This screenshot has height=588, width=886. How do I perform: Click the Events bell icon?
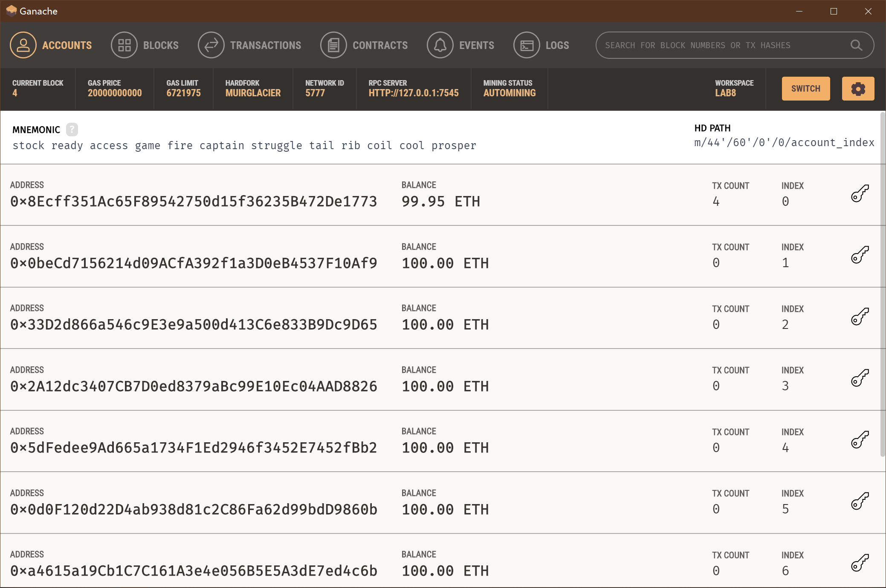[x=440, y=45]
